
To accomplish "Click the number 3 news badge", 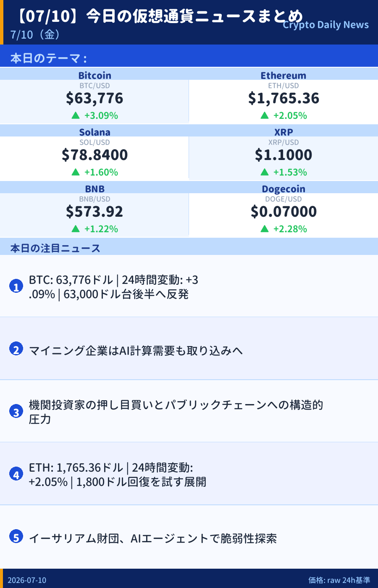I will click(16, 411).
